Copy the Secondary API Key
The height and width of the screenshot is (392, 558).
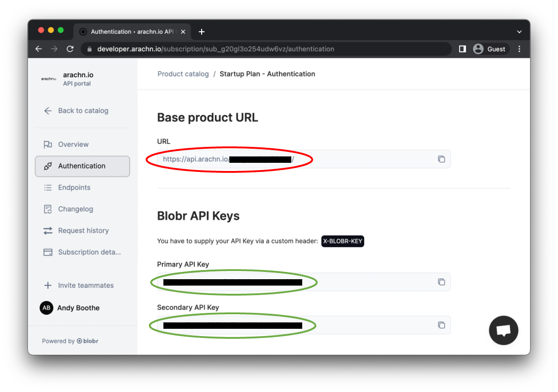pos(441,325)
